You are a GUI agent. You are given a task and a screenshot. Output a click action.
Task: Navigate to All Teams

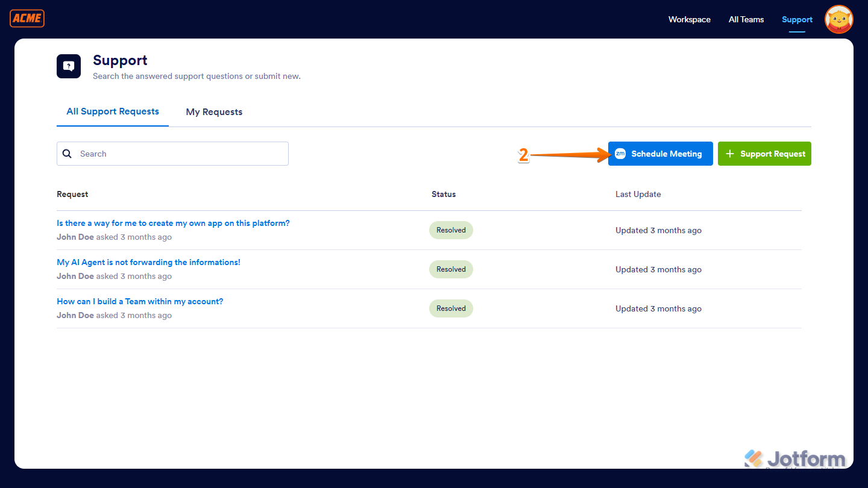746,19
